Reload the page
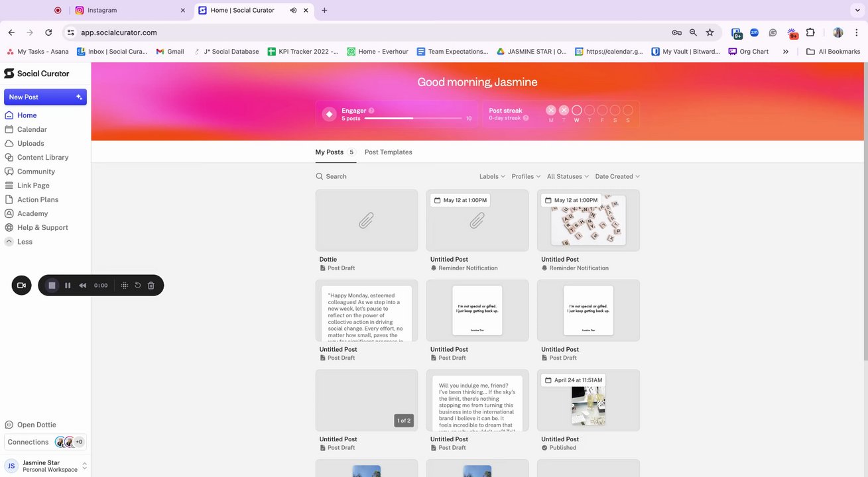This screenshot has height=477, width=868. click(x=48, y=32)
